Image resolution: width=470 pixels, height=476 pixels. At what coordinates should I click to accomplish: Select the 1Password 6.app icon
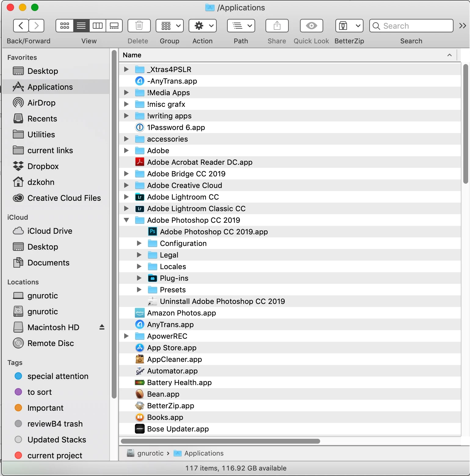(140, 127)
